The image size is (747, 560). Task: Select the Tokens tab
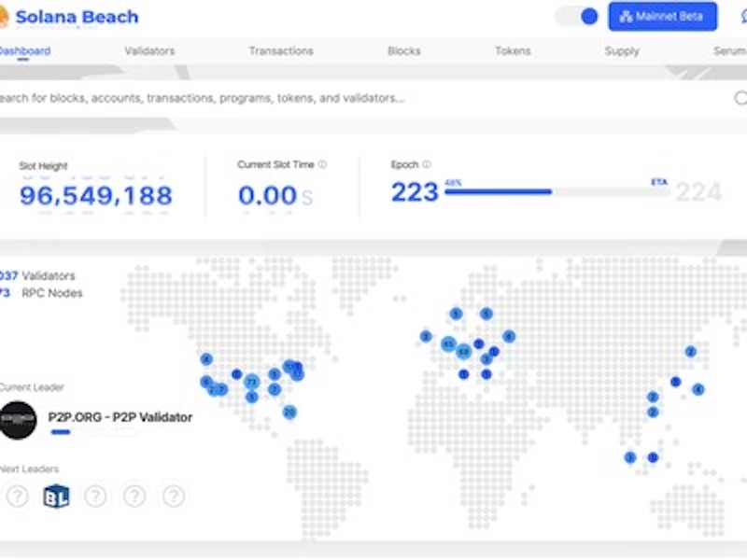(x=513, y=51)
